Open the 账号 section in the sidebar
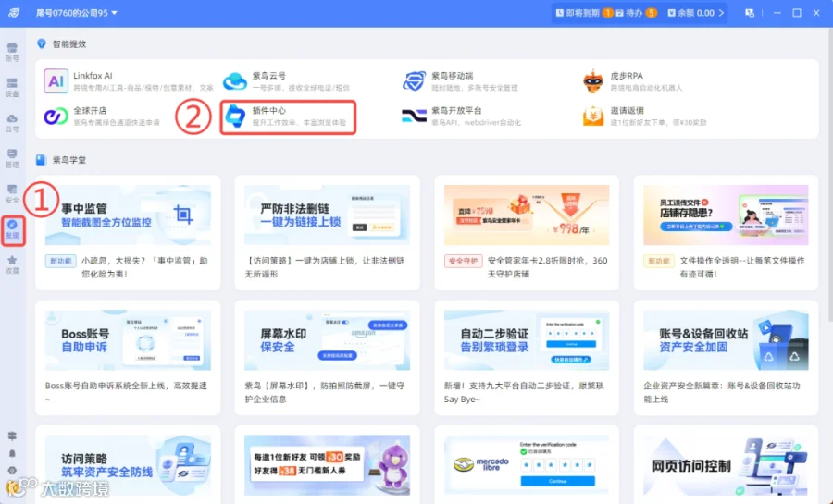This screenshot has width=833, height=504. [12, 52]
